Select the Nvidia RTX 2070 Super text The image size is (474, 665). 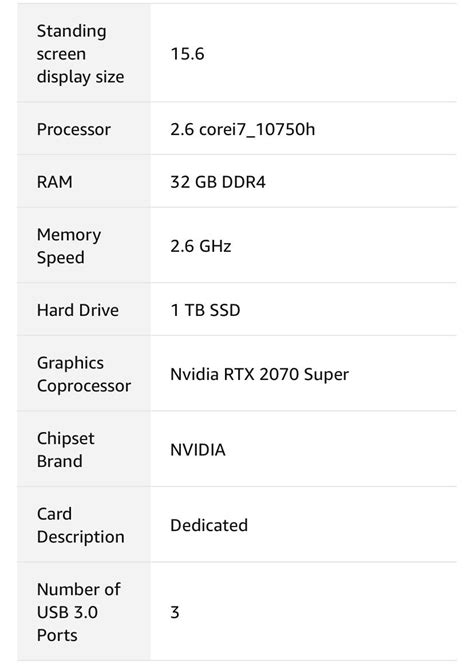[259, 374]
